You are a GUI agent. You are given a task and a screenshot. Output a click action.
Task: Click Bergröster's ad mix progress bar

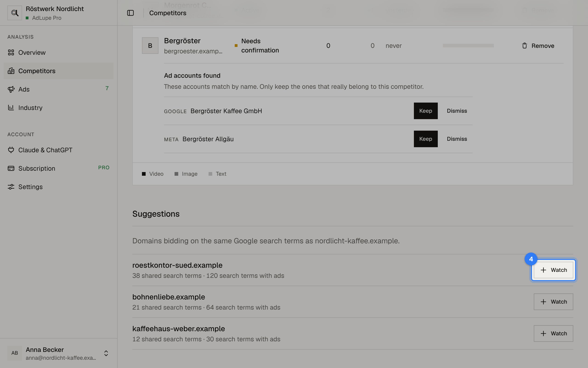pyautogui.click(x=468, y=46)
